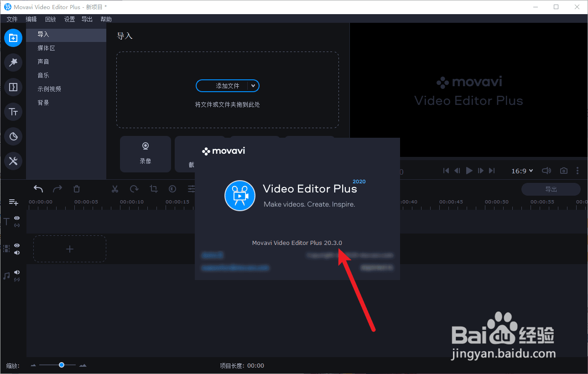Screen dimensions: 588x374
Task: Jump to the previous clip
Action: coord(446,171)
